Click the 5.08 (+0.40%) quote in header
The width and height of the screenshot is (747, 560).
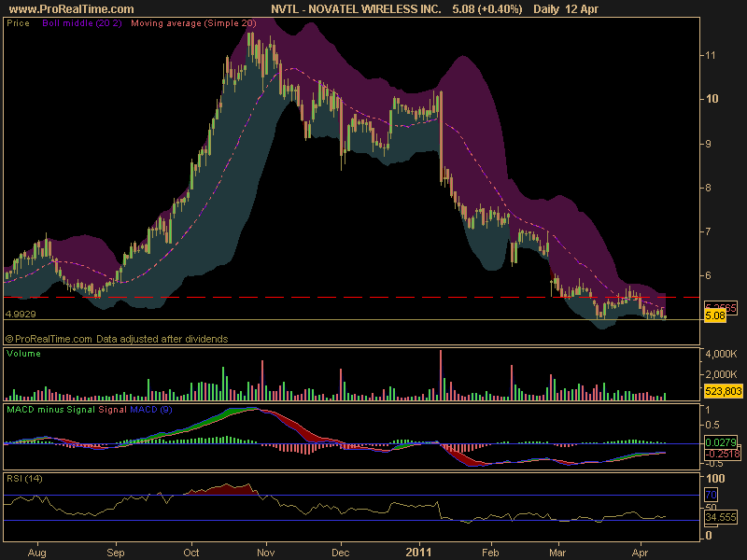coord(486,9)
